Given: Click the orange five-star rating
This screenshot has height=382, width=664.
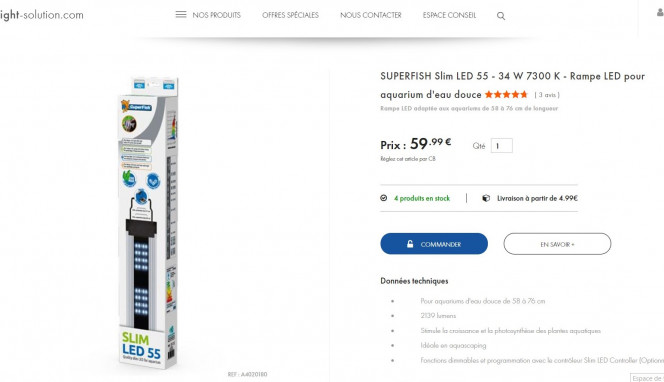Looking at the screenshot, I should (x=506, y=94).
